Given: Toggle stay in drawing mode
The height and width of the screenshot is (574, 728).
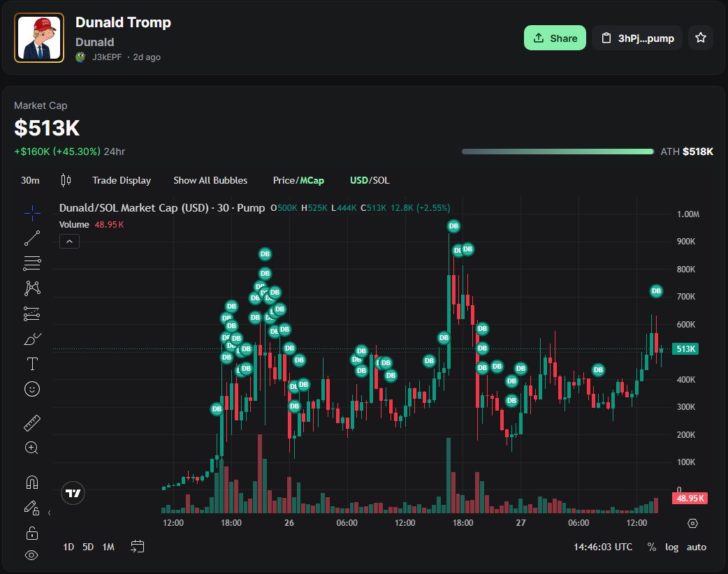Looking at the screenshot, I should [x=31, y=508].
